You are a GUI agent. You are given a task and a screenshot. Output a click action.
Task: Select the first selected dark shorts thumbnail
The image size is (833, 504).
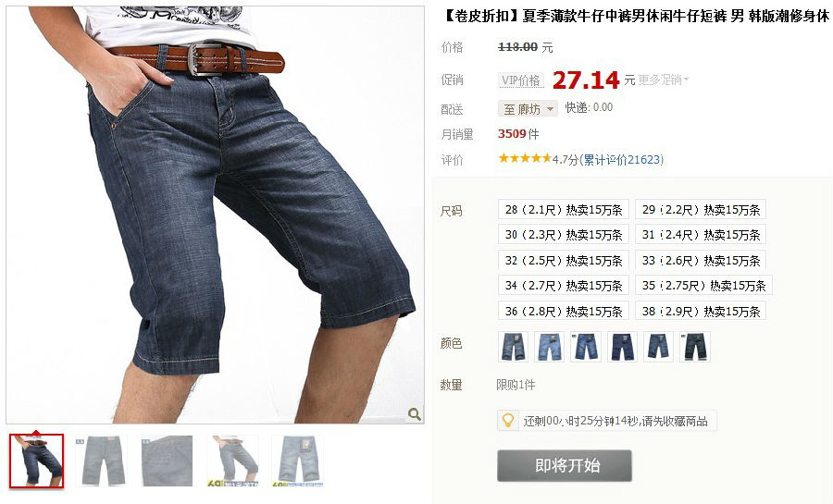click(x=36, y=461)
